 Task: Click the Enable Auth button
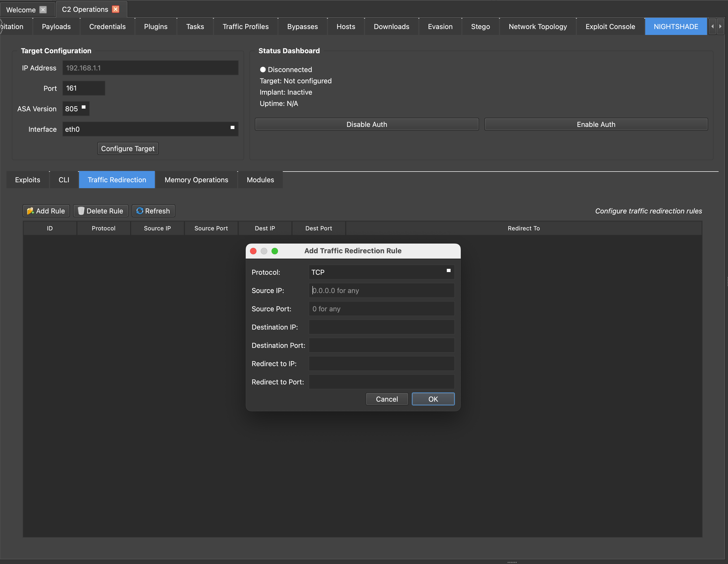pyautogui.click(x=596, y=124)
